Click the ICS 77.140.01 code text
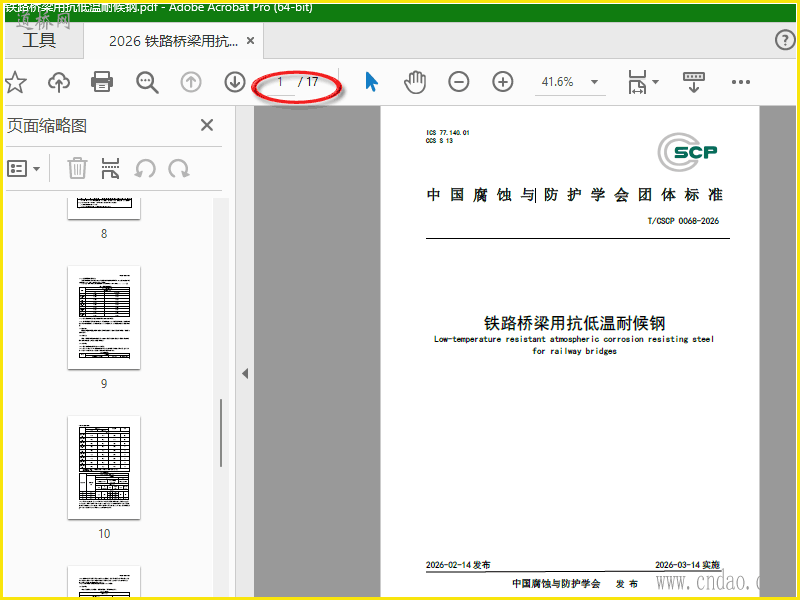This screenshot has width=800, height=600. [x=447, y=133]
